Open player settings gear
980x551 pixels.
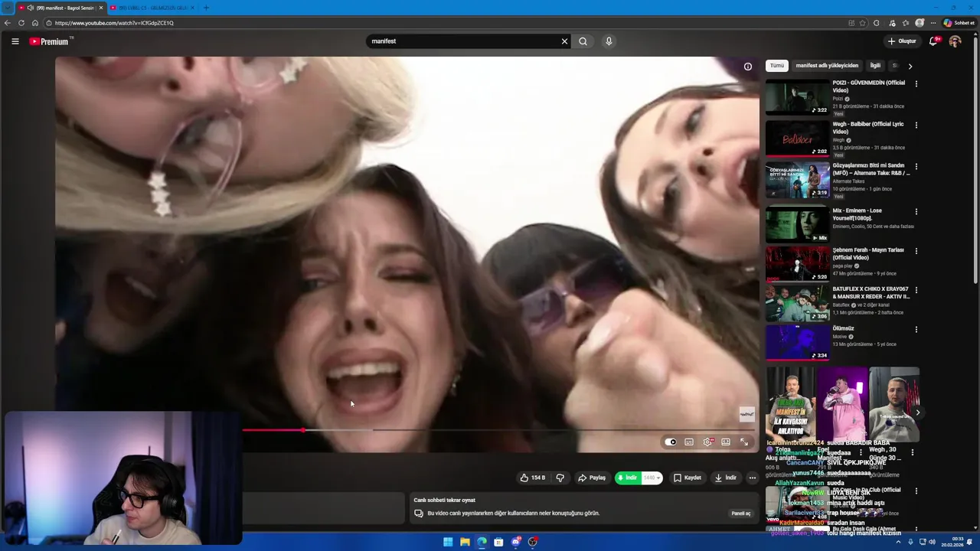click(x=707, y=442)
